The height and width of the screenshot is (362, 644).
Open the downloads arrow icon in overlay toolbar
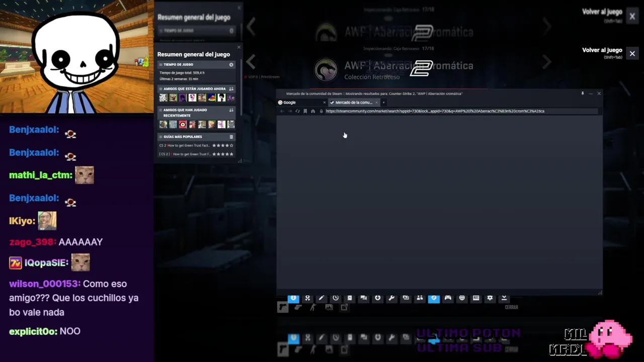(x=377, y=298)
